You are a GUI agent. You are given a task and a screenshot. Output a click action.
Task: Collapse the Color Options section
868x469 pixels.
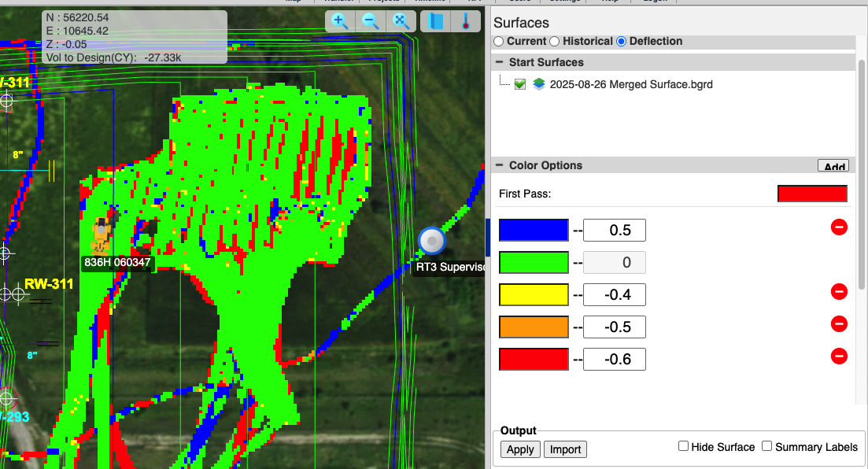click(500, 165)
